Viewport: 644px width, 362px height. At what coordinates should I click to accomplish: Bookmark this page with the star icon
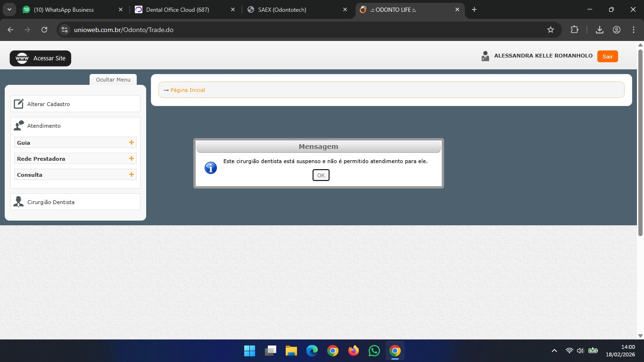pos(550,30)
